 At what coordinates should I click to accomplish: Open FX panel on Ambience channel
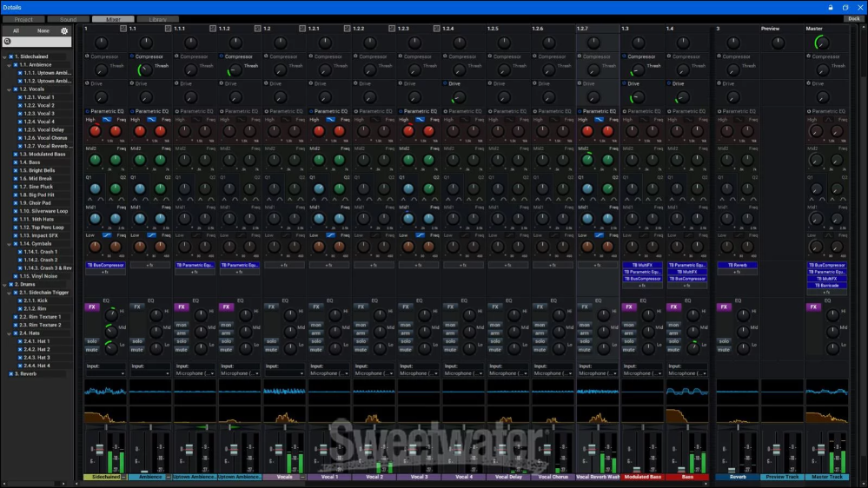136,307
